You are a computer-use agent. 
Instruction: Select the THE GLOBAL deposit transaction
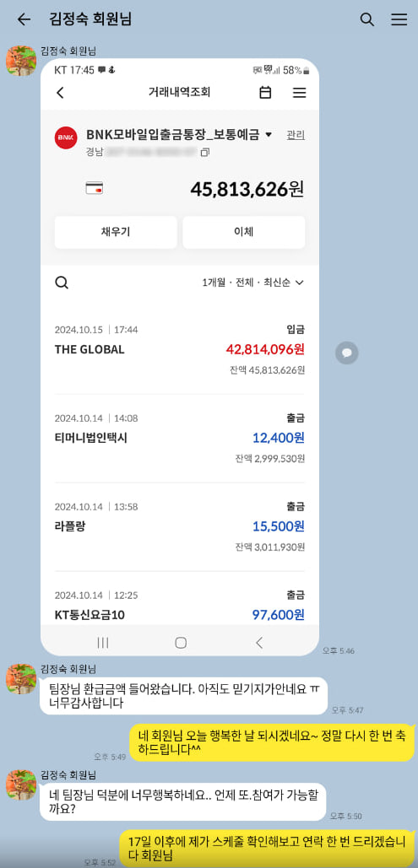(180, 350)
